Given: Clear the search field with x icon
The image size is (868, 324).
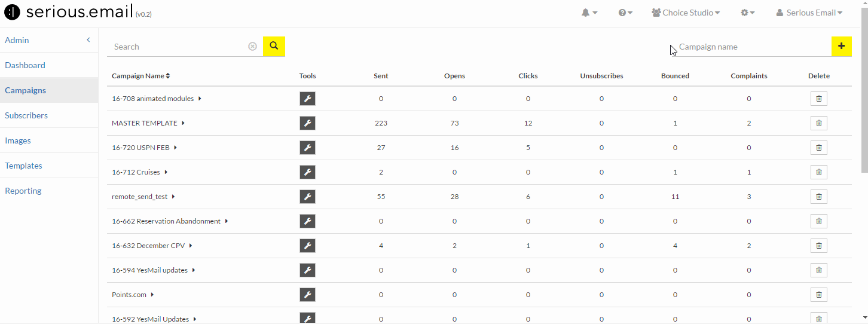Looking at the screenshot, I should point(252,47).
